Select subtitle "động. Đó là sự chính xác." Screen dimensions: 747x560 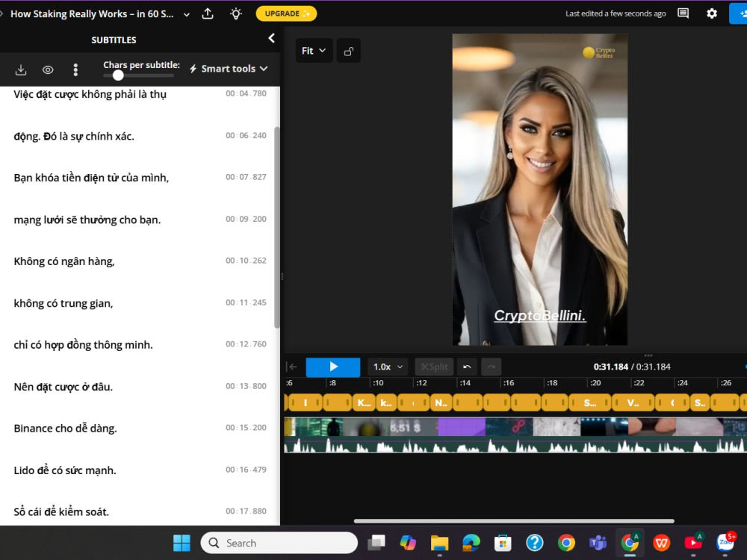click(x=74, y=136)
